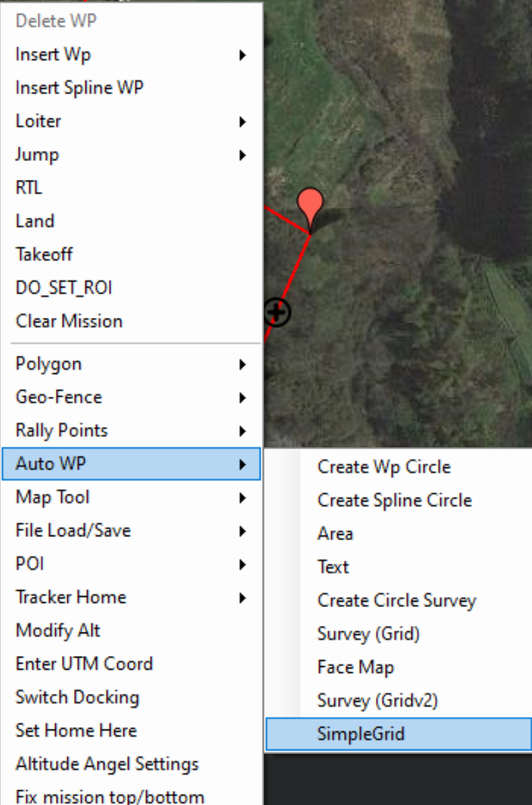Viewport: 532px width, 805px height.
Task: Click Create Wp Circle
Action: (x=384, y=467)
